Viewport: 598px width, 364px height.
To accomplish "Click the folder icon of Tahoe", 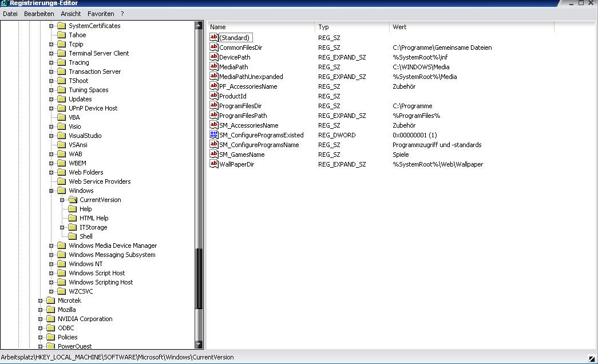I will (61, 35).
